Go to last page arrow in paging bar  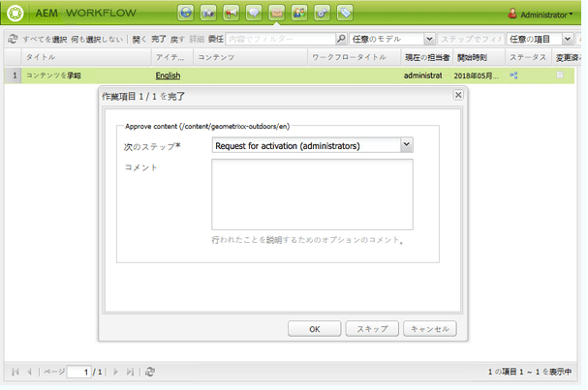pyautogui.click(x=130, y=372)
